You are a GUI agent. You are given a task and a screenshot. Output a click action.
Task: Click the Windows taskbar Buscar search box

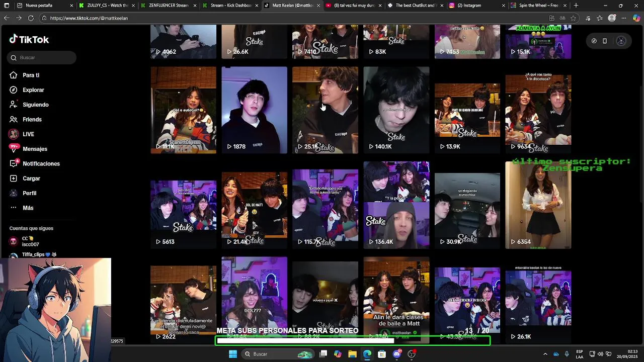point(277,354)
